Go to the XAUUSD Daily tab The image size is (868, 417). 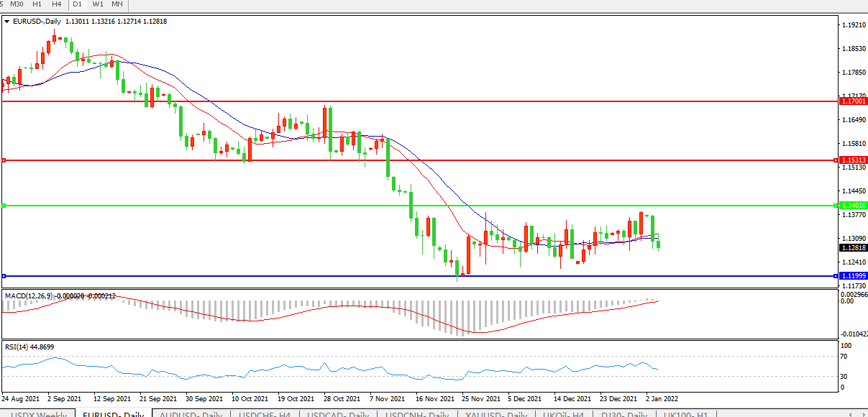tap(495, 412)
